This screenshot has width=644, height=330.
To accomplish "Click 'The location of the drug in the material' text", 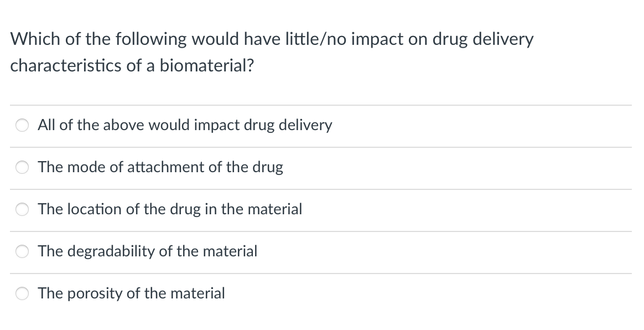I will click(x=170, y=209).
